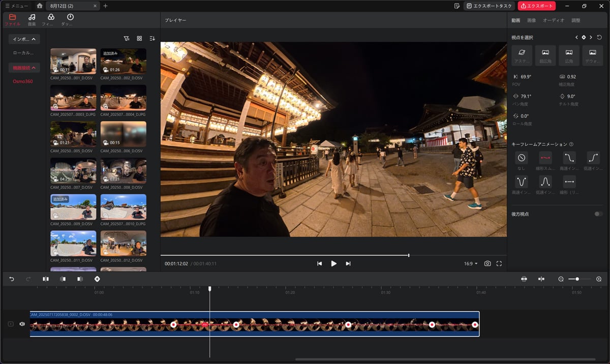
Task: Switch media list to grid view
Action: click(x=139, y=38)
